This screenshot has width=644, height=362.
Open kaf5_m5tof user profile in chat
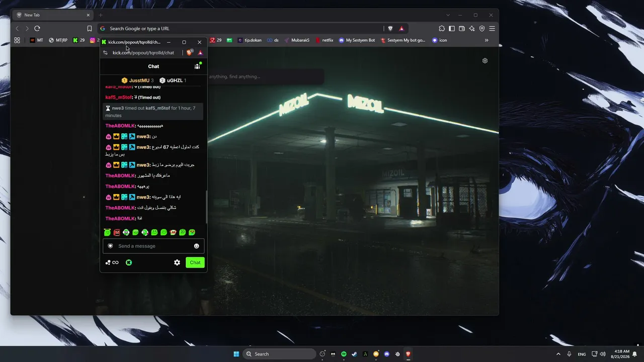pyautogui.click(x=119, y=98)
